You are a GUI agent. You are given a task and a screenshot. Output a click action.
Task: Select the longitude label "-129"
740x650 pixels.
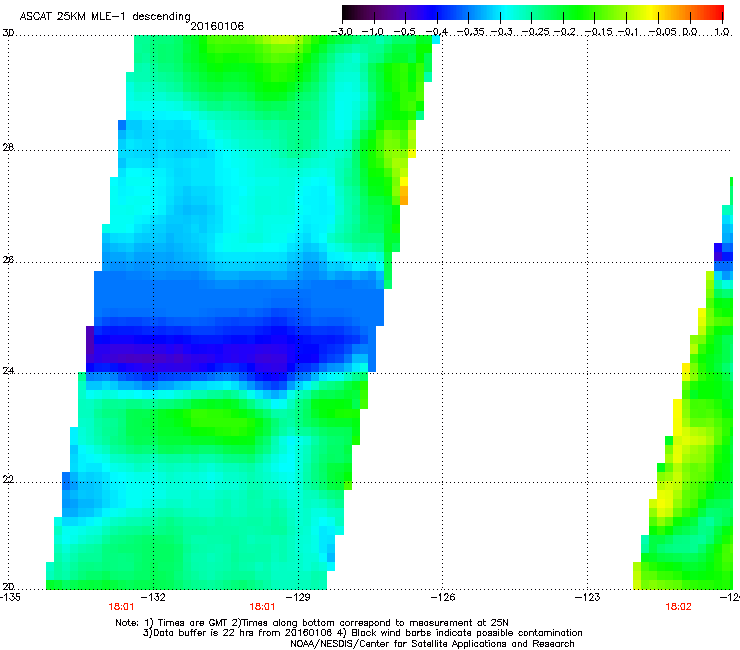[300, 597]
